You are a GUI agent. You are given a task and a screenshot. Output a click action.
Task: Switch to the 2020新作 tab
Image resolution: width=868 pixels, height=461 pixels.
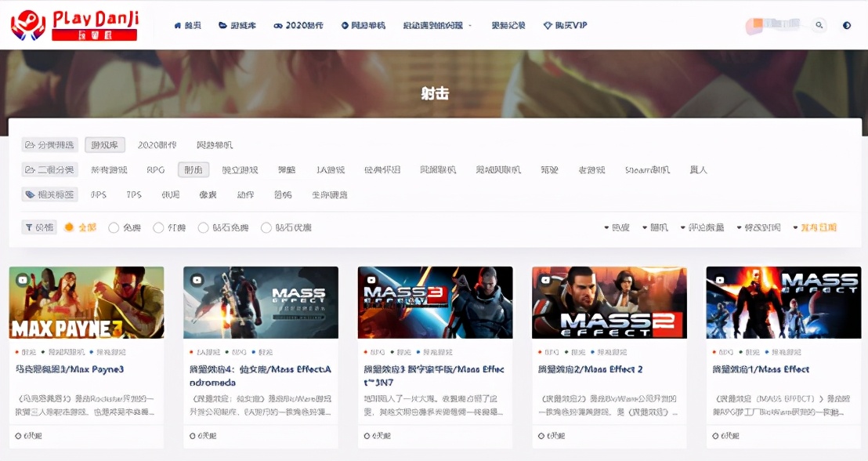(158, 144)
